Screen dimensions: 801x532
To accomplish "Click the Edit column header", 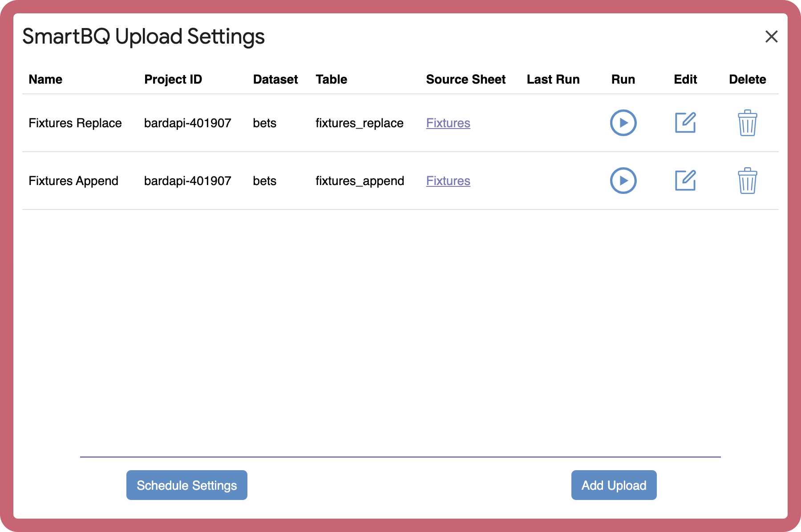I will [x=685, y=79].
